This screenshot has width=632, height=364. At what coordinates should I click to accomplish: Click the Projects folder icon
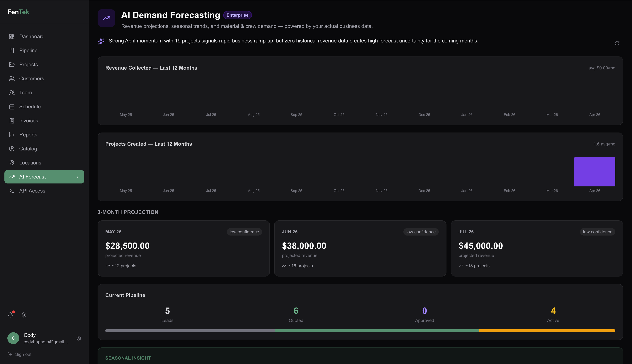click(12, 64)
